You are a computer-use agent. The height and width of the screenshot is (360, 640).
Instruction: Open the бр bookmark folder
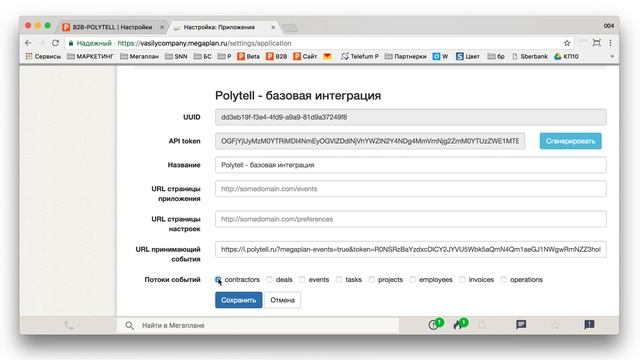pos(496,56)
